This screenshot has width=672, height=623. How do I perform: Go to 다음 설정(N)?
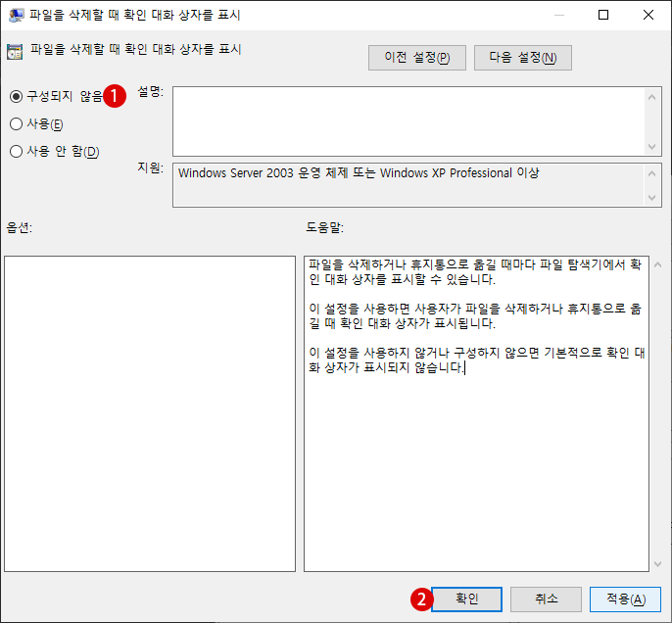(523, 58)
